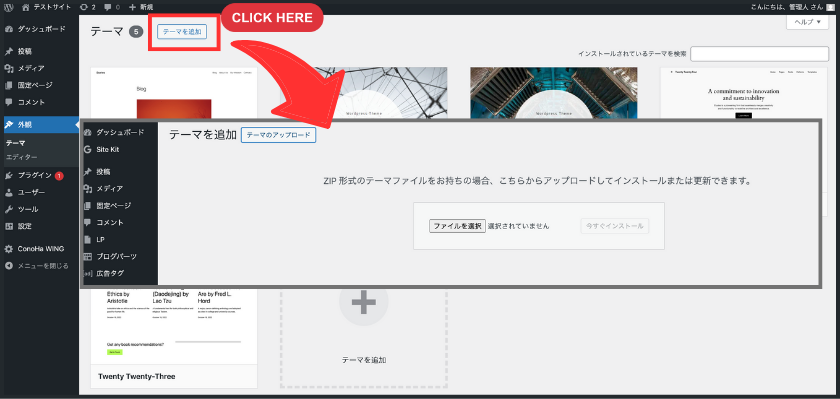Click the LP page icon in overlay sidebar
The width and height of the screenshot is (840, 399).
tap(88, 239)
